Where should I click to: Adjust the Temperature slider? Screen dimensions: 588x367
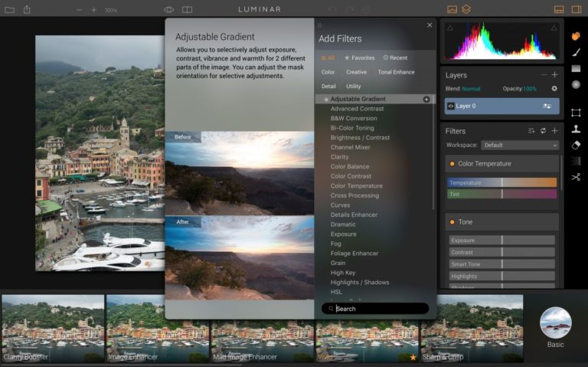[x=501, y=183]
